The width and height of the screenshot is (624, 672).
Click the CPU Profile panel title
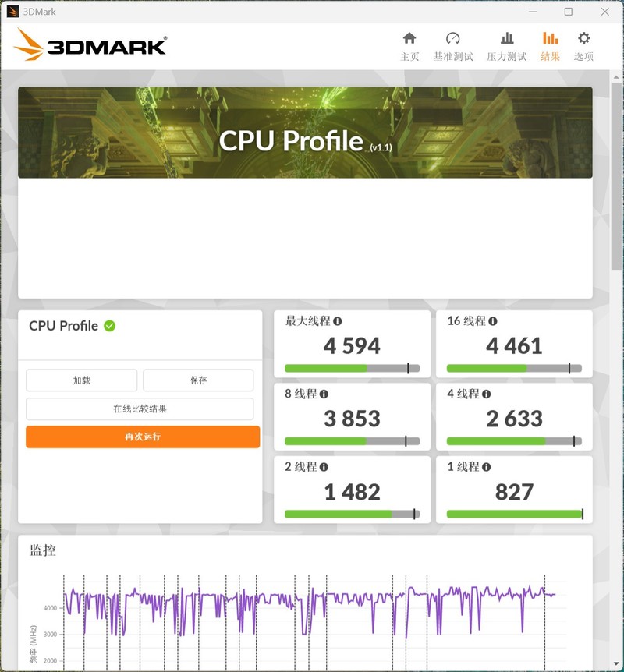[x=63, y=326]
